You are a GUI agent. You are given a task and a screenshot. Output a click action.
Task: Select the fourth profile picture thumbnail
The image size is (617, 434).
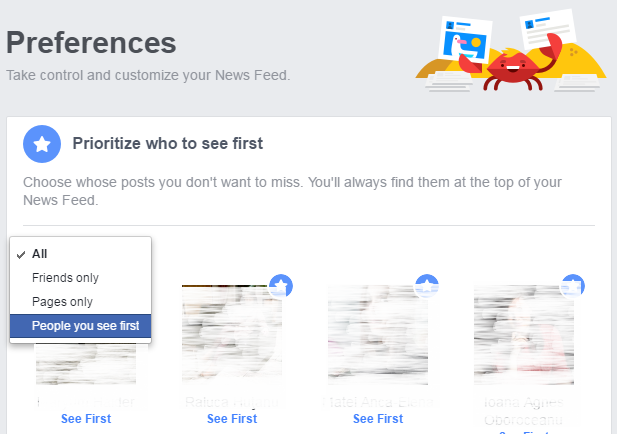tap(524, 334)
